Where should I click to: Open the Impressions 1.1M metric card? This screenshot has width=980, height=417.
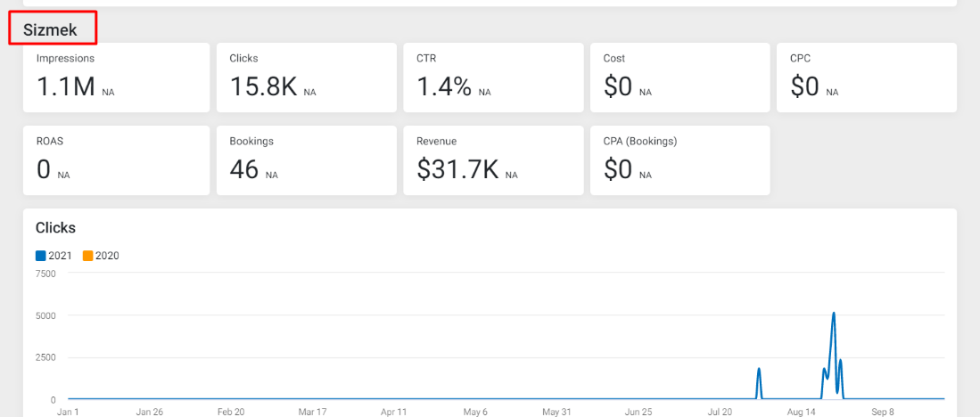coord(116,78)
